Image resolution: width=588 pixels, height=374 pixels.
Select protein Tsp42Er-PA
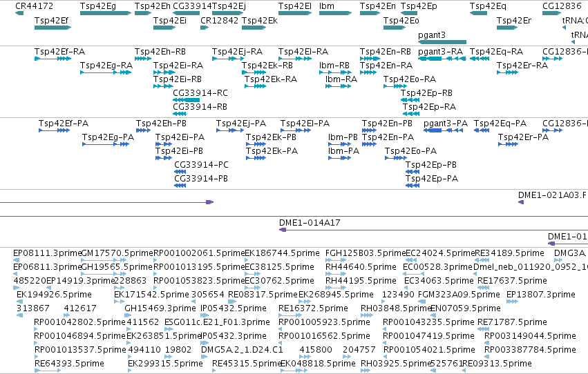click(508, 144)
